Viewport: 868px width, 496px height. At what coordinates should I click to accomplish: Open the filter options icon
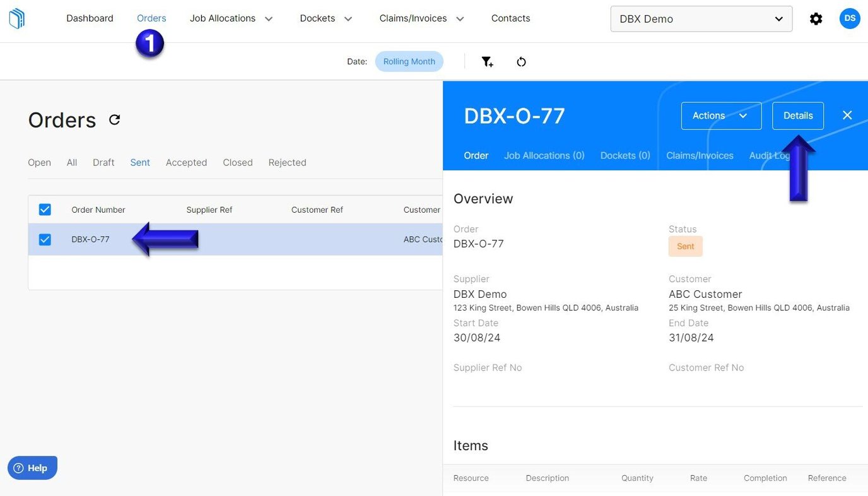click(487, 61)
